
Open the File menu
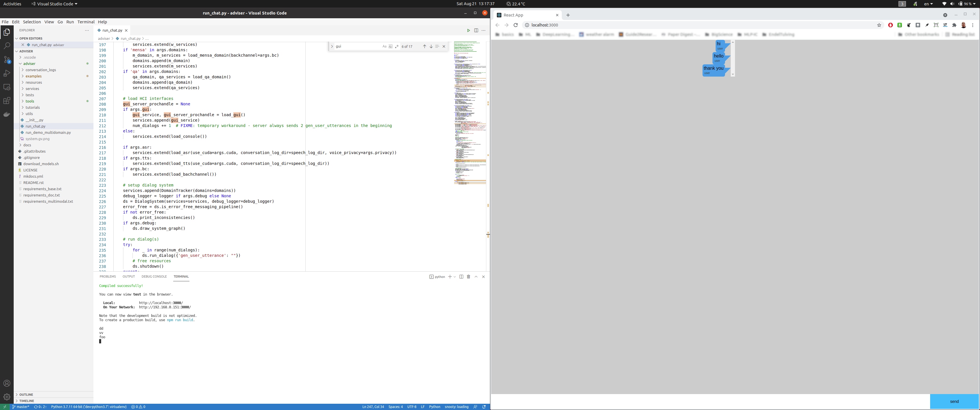click(5, 22)
